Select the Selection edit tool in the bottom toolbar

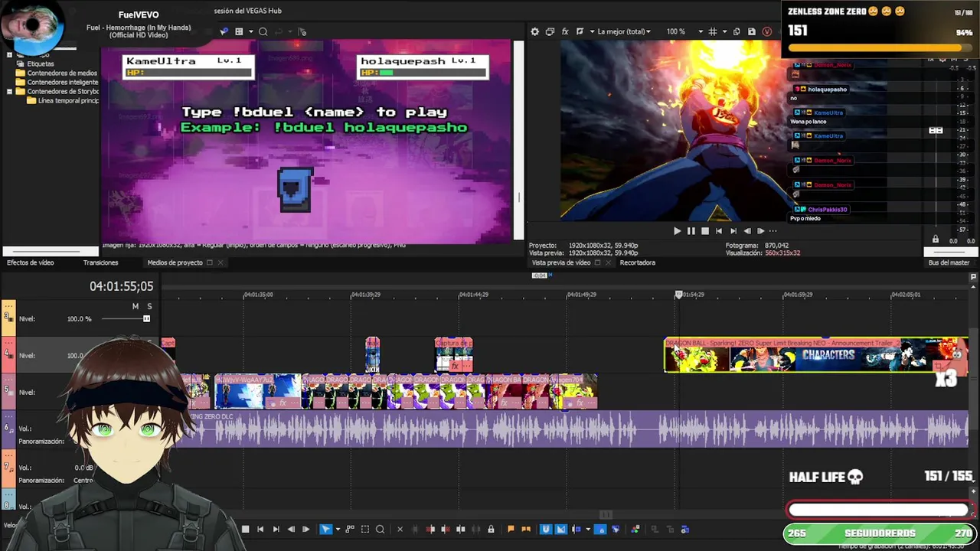pyautogui.click(x=365, y=529)
